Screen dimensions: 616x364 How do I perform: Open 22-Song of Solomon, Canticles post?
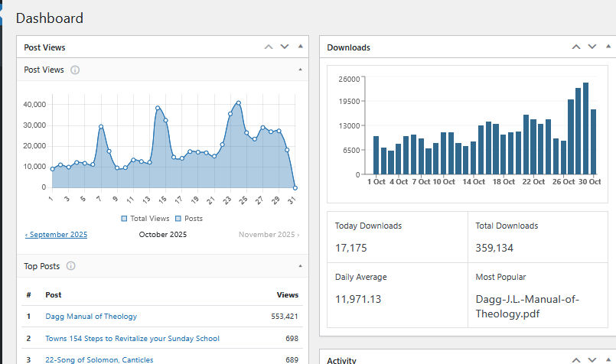99,359
